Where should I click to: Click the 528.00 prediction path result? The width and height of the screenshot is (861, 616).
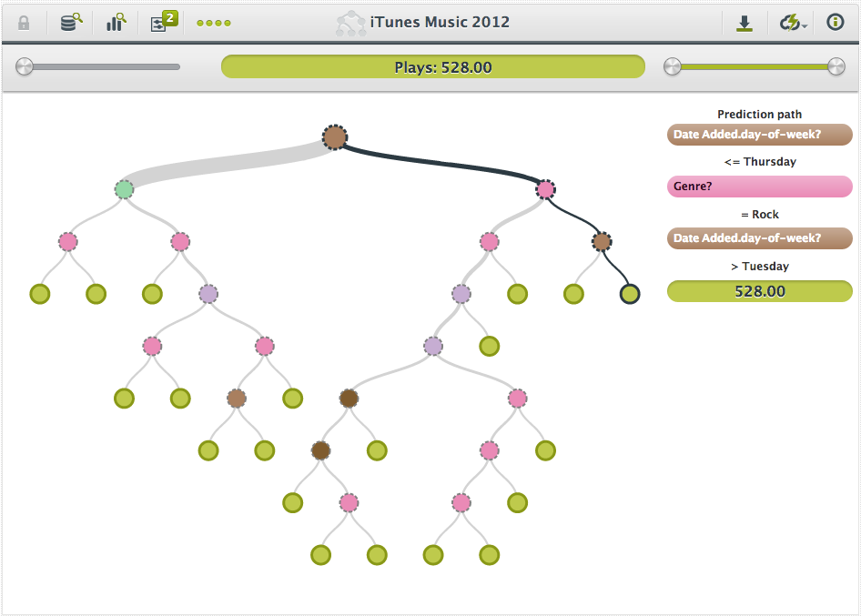[x=759, y=291]
